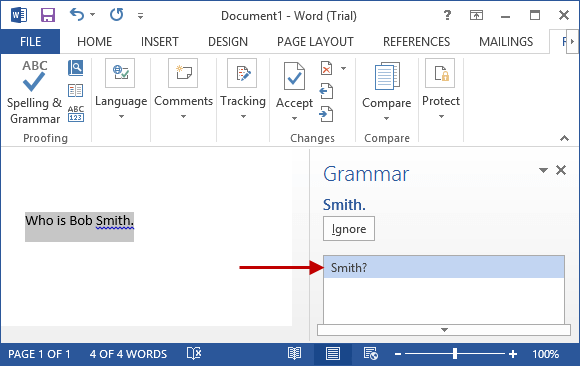Collapse the ribbon with the caret

(564, 138)
